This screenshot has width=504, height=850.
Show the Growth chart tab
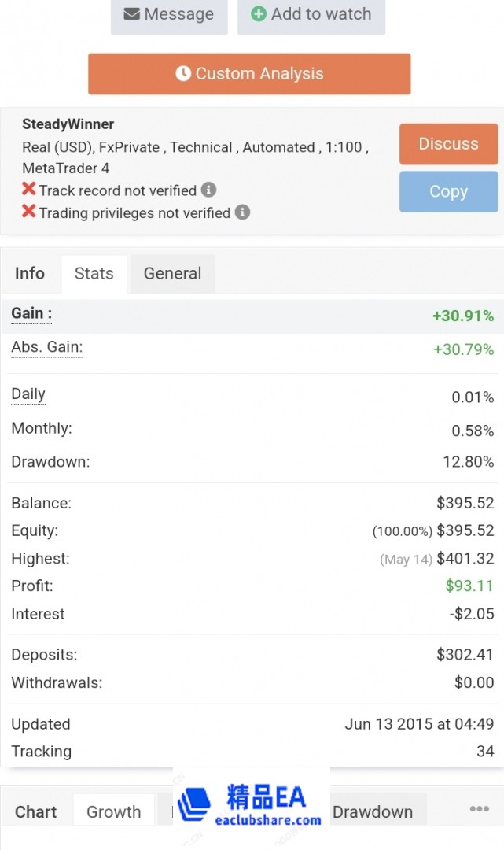[x=114, y=811]
